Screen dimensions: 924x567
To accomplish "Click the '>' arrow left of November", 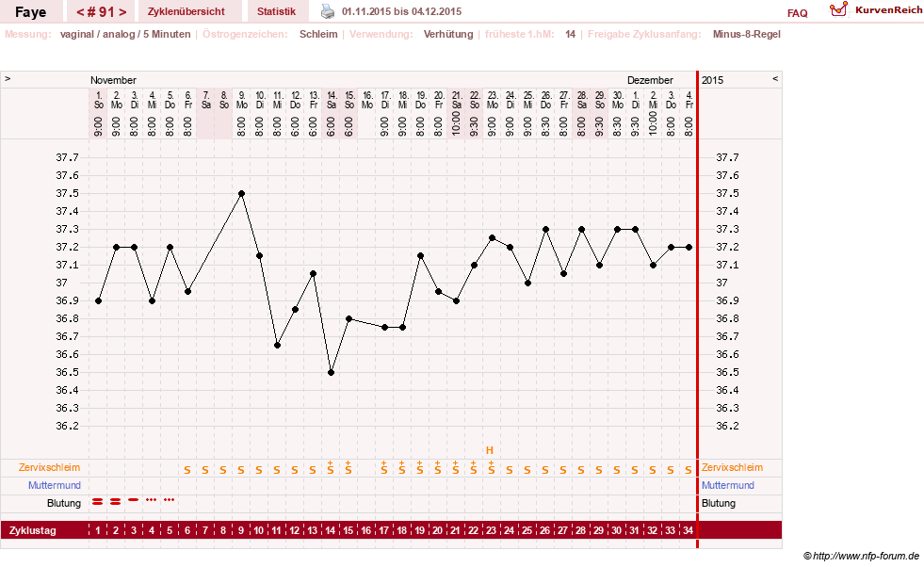I will click(8, 78).
